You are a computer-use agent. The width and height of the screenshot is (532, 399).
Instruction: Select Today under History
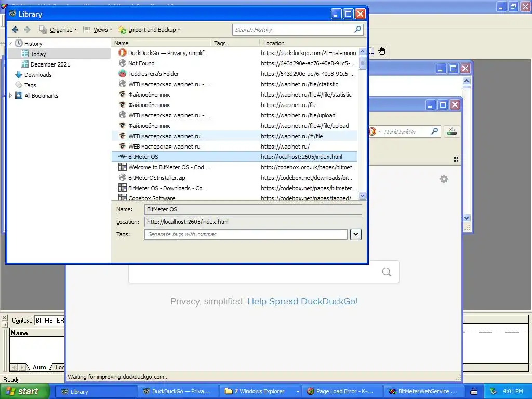(x=38, y=54)
